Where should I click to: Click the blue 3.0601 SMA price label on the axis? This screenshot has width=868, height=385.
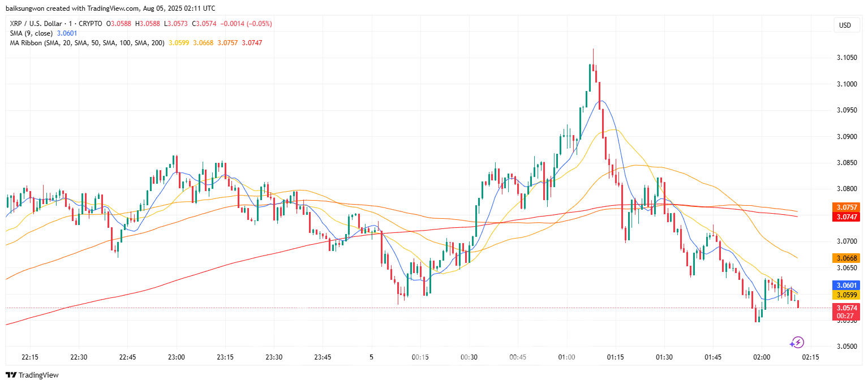(845, 285)
